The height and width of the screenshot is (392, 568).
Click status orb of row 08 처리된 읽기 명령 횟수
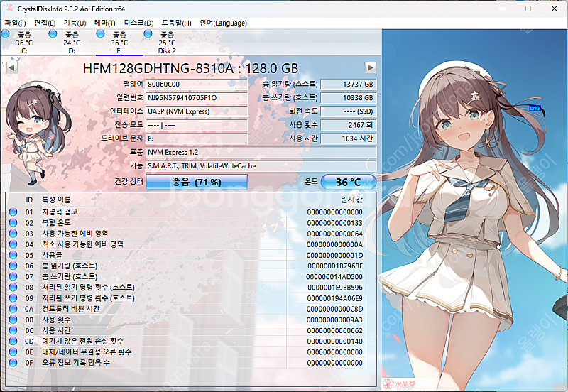pos(13,288)
